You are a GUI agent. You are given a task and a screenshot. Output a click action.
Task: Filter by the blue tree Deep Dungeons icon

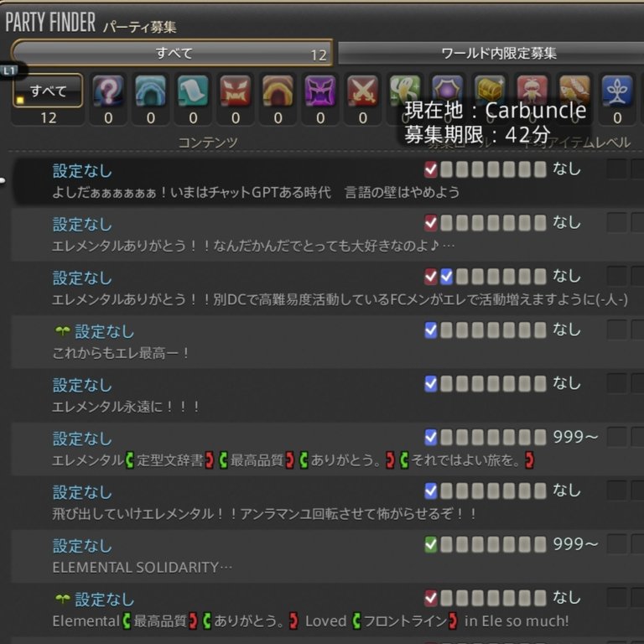coord(617,91)
